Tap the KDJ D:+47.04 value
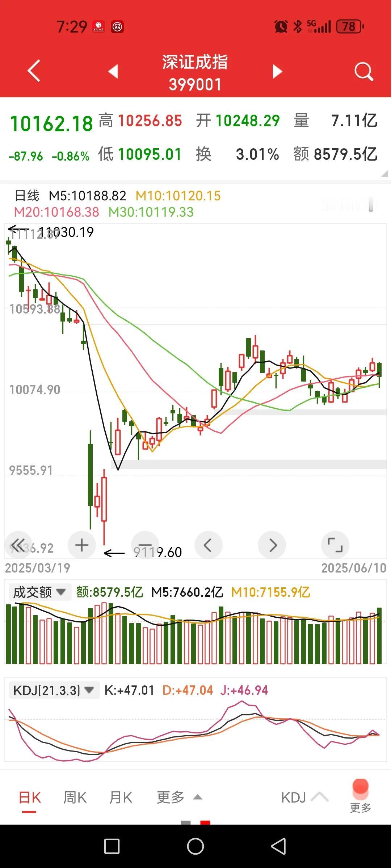This screenshot has width=391, height=868. 188,690
